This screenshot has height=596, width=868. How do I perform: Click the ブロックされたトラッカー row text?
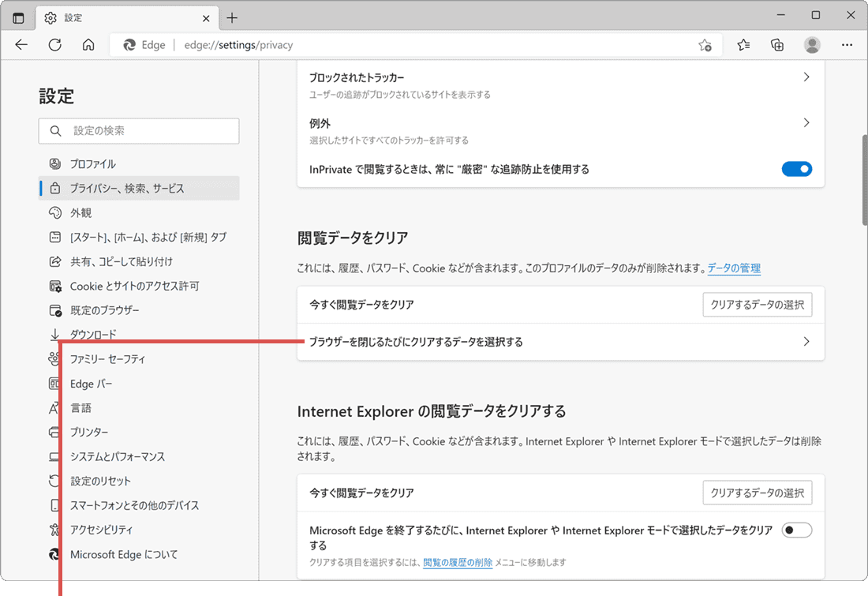click(357, 77)
